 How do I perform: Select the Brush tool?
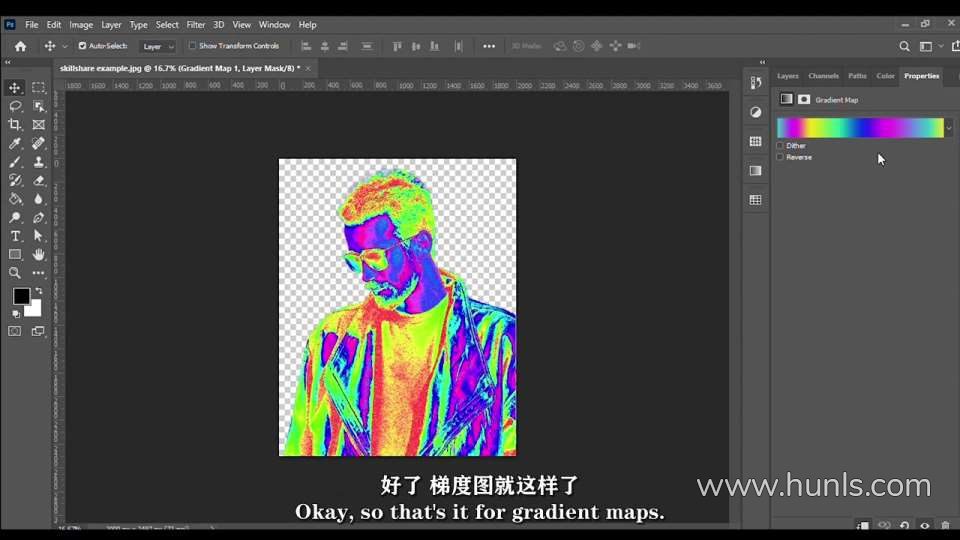coord(15,162)
